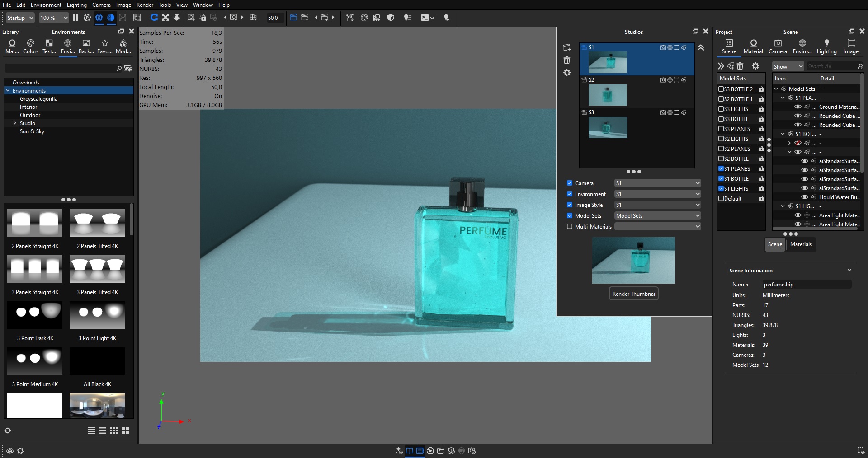868x458 pixels.
Task: Expand the Studio environments folder
Action: 15,123
